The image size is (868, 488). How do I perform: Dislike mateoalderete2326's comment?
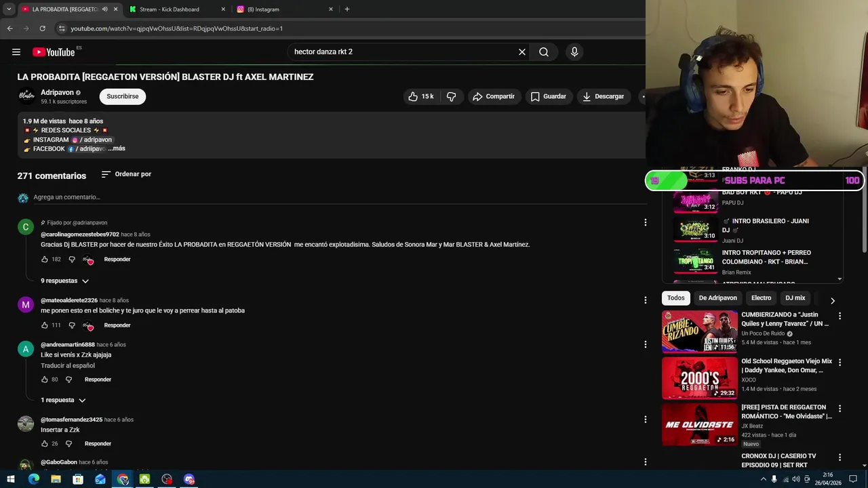point(72,325)
